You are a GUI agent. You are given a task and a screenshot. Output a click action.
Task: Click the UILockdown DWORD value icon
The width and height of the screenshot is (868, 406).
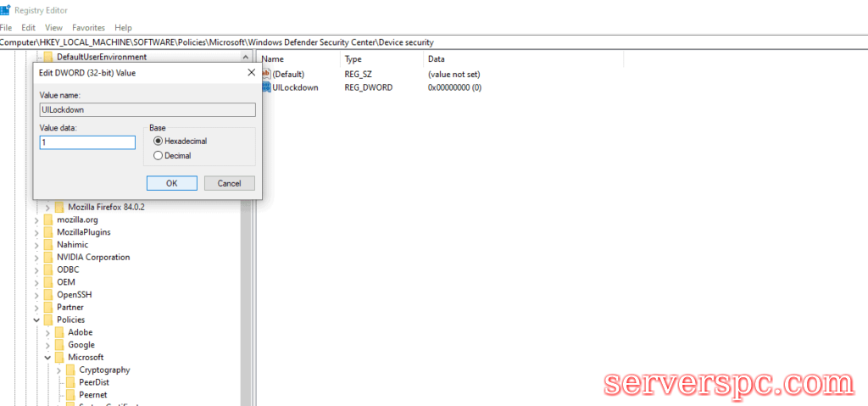click(x=265, y=87)
